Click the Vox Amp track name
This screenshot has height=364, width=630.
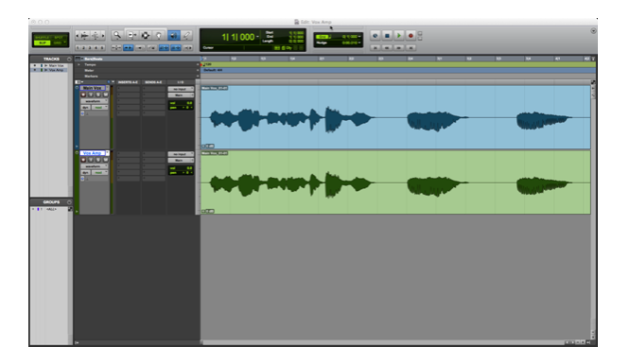pyautogui.click(x=93, y=153)
